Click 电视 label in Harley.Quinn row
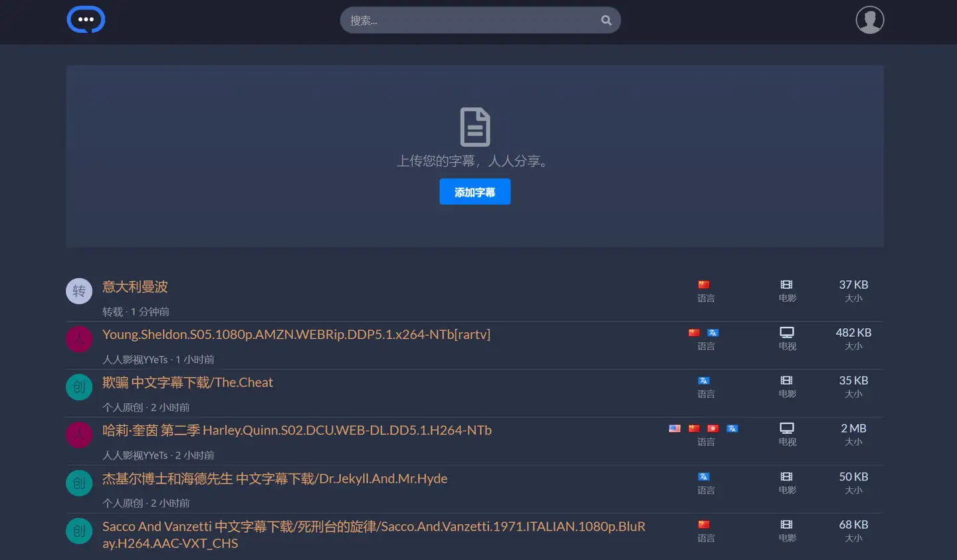The height and width of the screenshot is (560, 957). pos(788,442)
